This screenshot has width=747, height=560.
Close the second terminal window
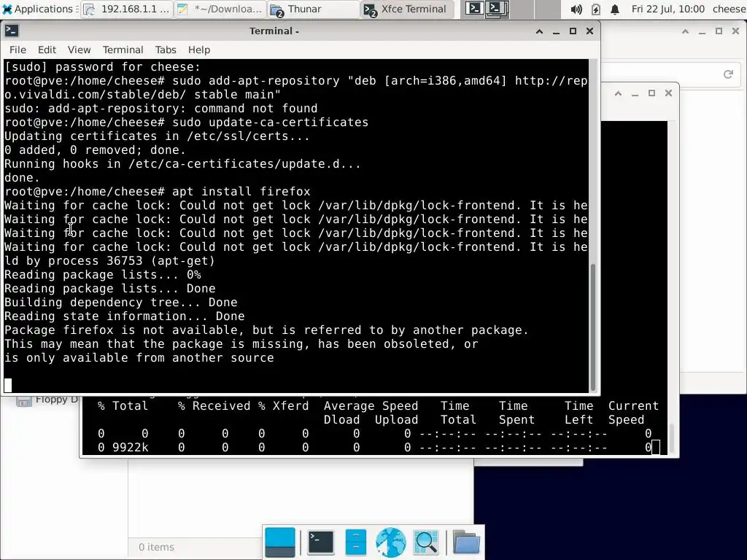point(668,93)
